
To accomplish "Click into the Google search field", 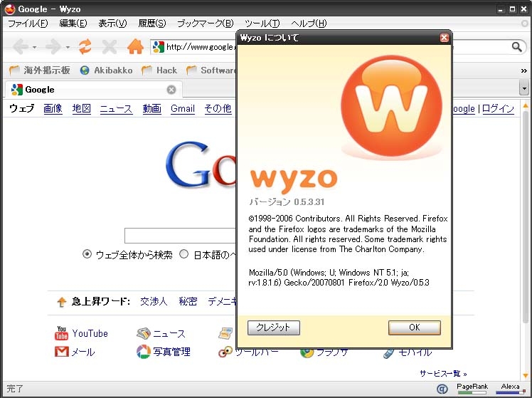I will coord(181,236).
